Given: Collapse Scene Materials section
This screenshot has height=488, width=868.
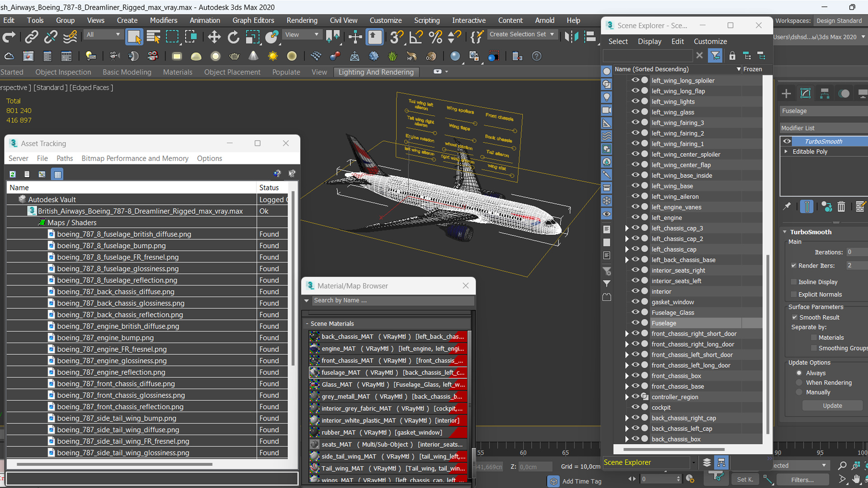Looking at the screenshot, I should pyautogui.click(x=307, y=324).
